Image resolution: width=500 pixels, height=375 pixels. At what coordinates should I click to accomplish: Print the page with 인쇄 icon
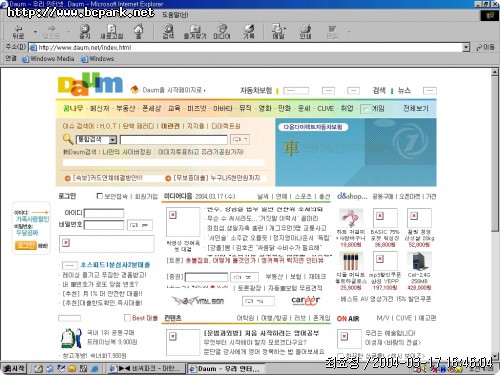coord(305,32)
